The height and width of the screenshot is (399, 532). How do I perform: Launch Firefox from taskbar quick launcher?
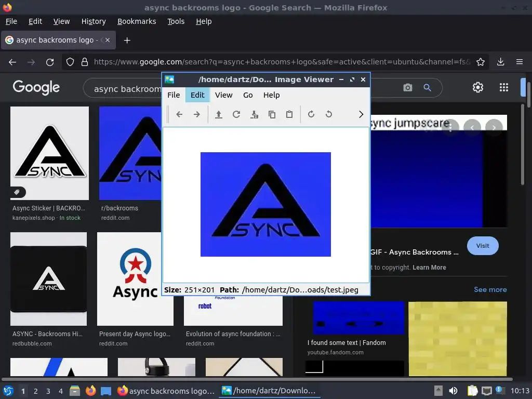[90, 391]
